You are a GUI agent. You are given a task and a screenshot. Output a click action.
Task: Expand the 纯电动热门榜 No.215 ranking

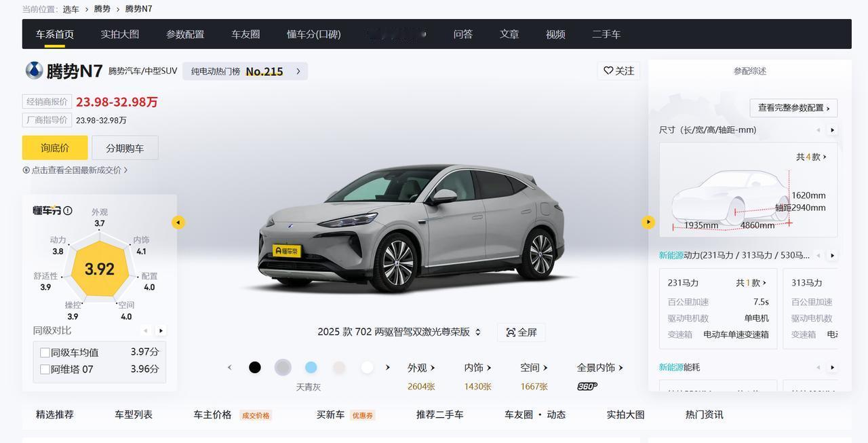click(x=245, y=71)
